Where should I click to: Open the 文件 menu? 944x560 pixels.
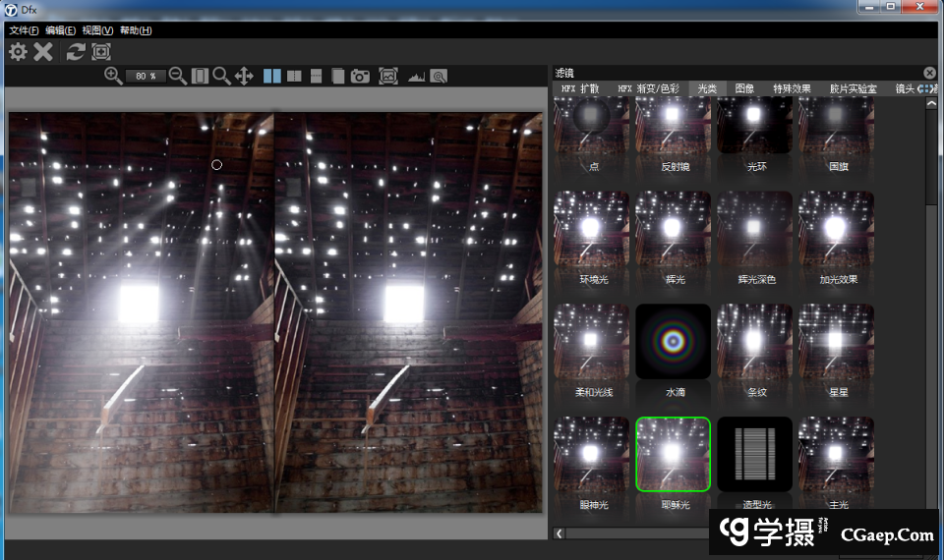point(24,30)
